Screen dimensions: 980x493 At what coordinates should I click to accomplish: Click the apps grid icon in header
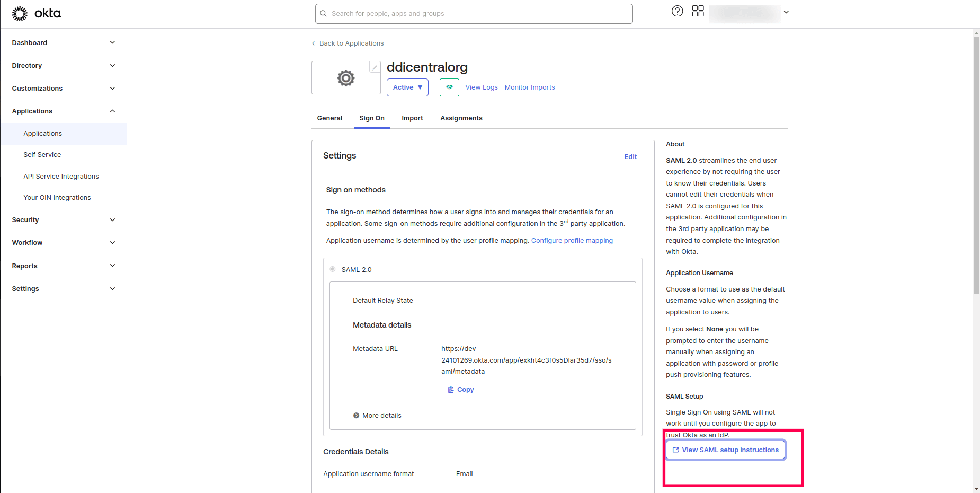pyautogui.click(x=698, y=11)
